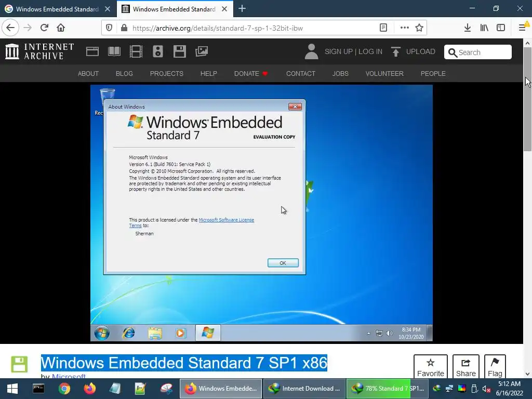Viewport: 532px width, 399px height.
Task: Launch Chrome from the taskbar
Action: coord(64,389)
